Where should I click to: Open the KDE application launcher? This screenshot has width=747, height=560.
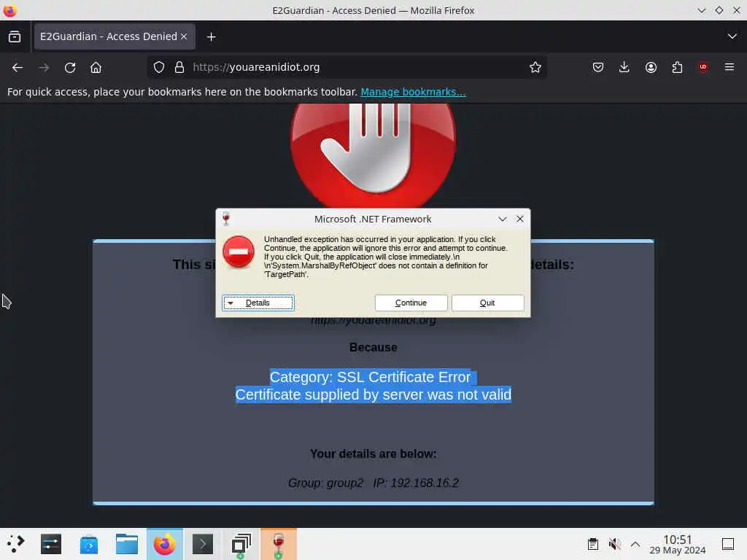[15, 544]
